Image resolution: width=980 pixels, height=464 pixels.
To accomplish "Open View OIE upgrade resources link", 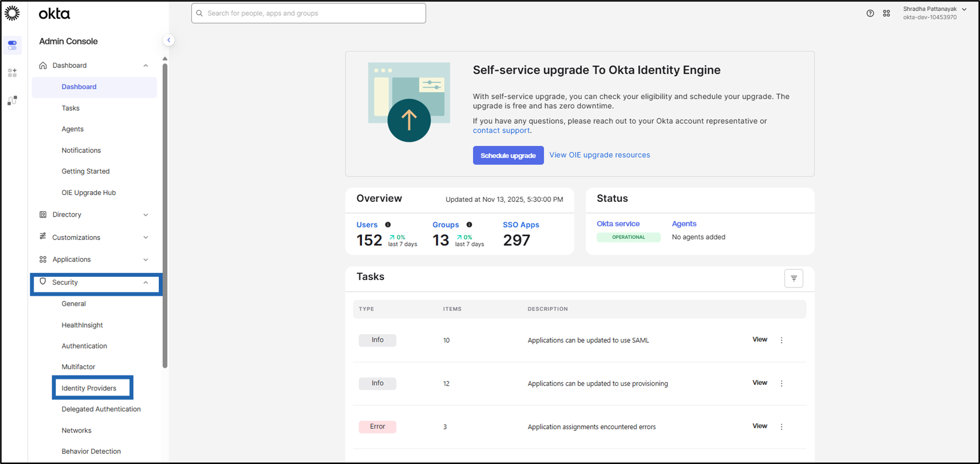I will pyautogui.click(x=599, y=155).
